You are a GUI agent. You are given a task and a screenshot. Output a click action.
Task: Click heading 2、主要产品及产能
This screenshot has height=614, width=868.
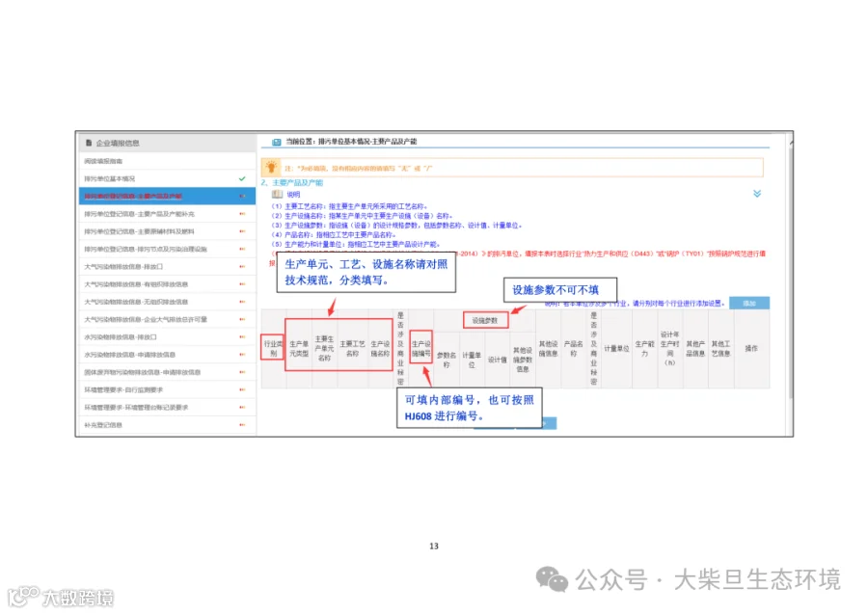click(292, 182)
